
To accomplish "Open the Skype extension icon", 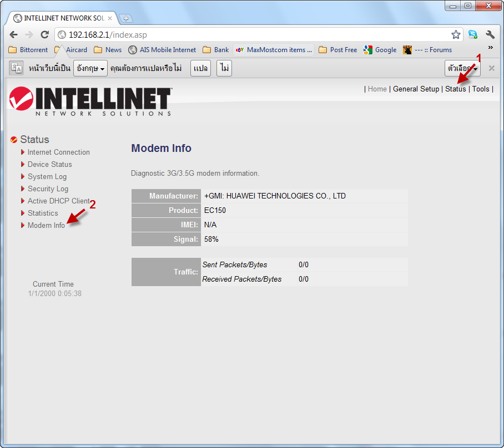I will [x=472, y=35].
